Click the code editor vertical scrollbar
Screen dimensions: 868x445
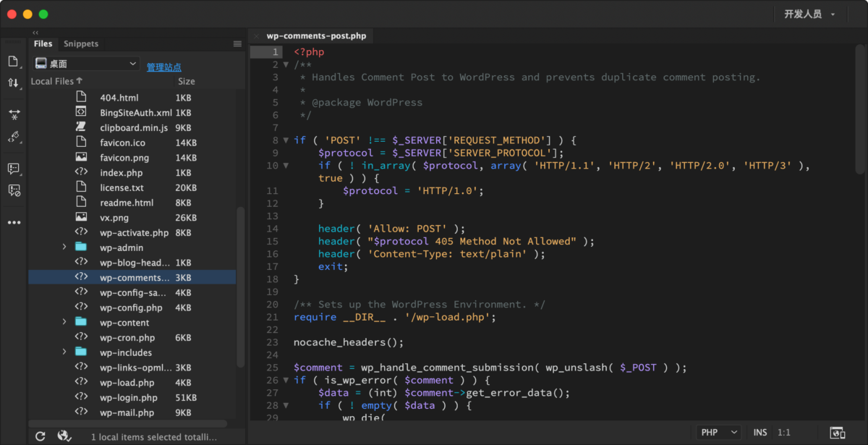(x=860, y=109)
